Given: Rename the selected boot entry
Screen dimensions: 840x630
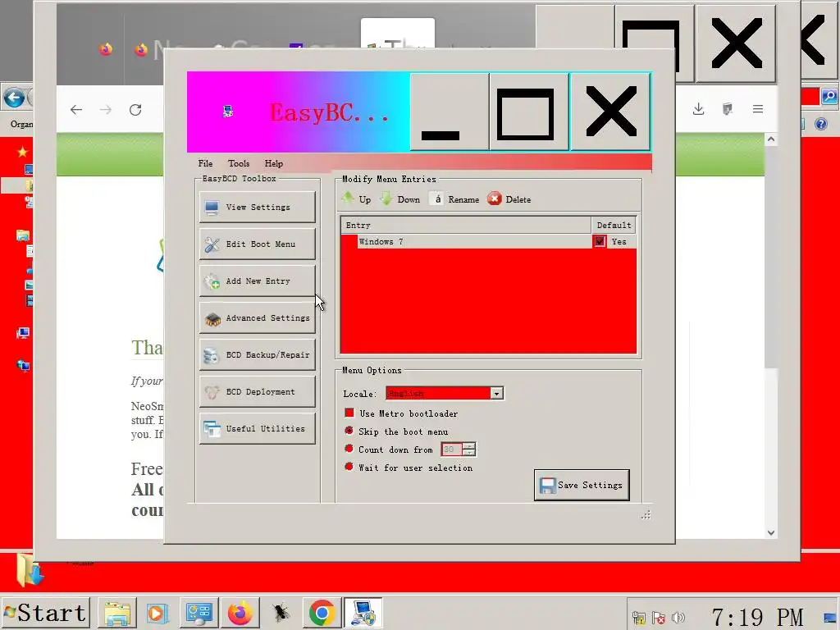Looking at the screenshot, I should coord(454,199).
